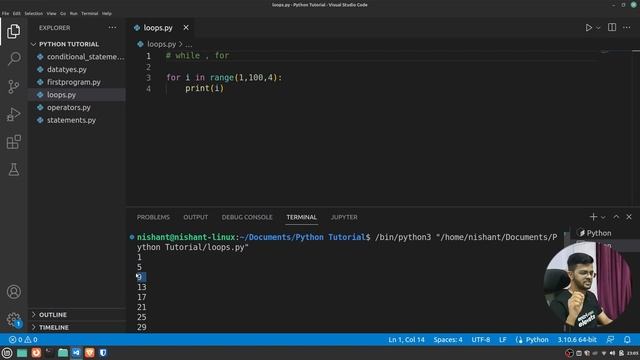Screen dimensions: 640x360
Task: Open Firefox from the taskbar
Action: [x=36, y=353]
